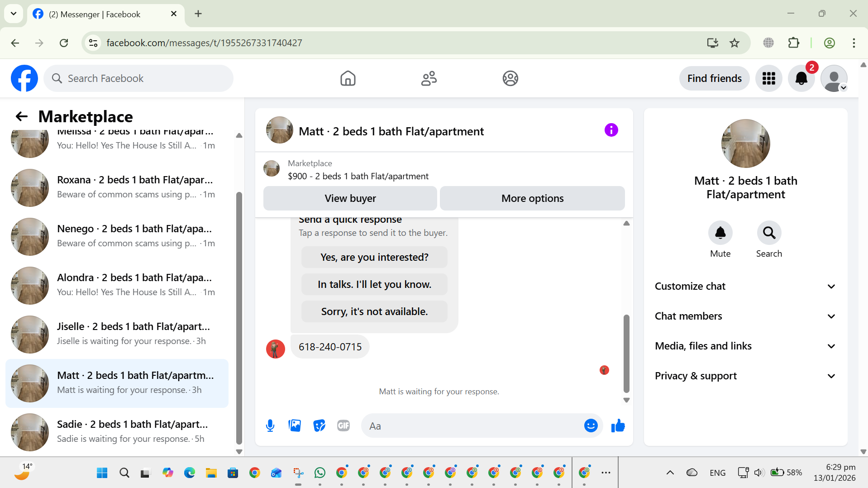Open Roxana conversation in Marketplace list

[117, 187]
